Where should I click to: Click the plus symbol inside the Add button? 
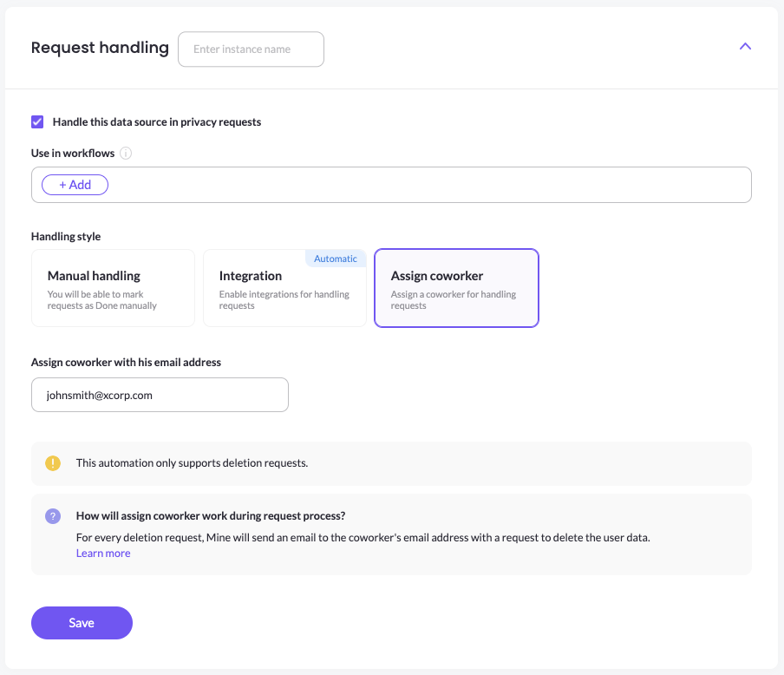pos(64,184)
